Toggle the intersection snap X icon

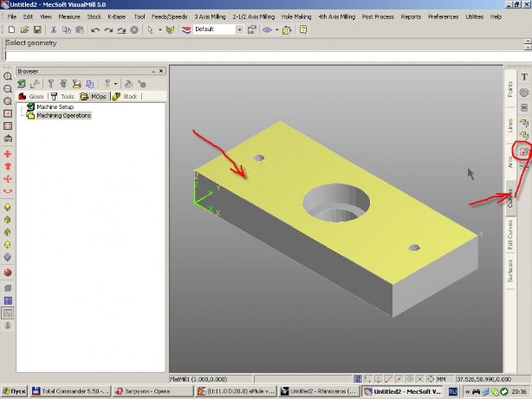tap(420, 379)
